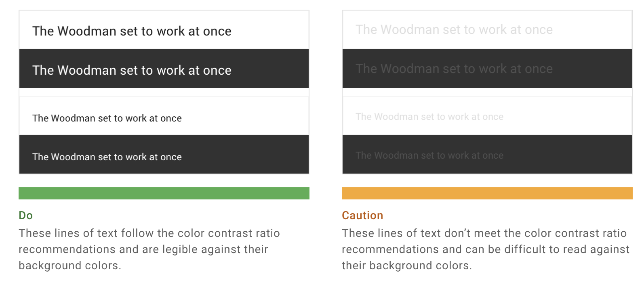Image resolution: width=644 pixels, height=285 pixels.
Task: Click large white Woodman text in Do panel
Action: coord(132,70)
